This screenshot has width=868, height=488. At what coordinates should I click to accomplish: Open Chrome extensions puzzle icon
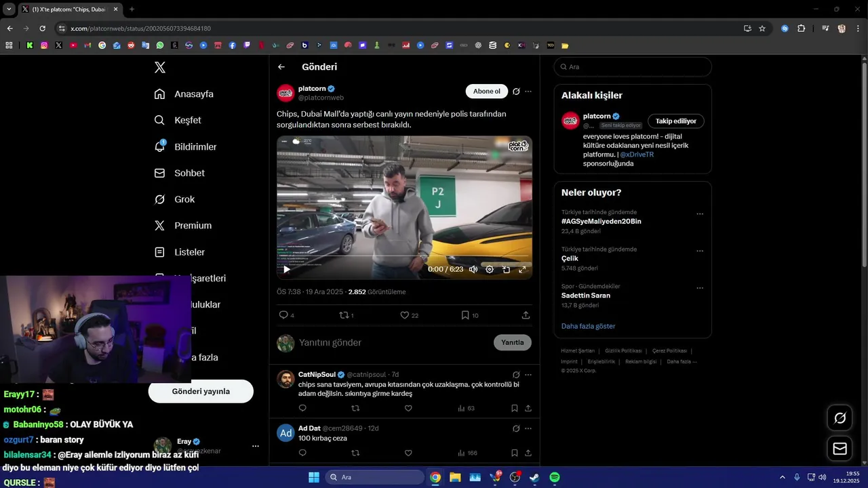801,28
